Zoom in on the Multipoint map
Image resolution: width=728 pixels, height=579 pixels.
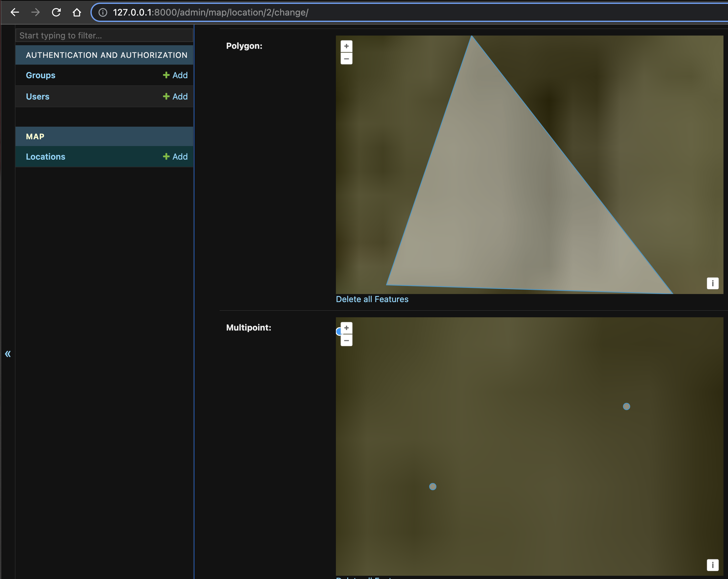tap(347, 328)
